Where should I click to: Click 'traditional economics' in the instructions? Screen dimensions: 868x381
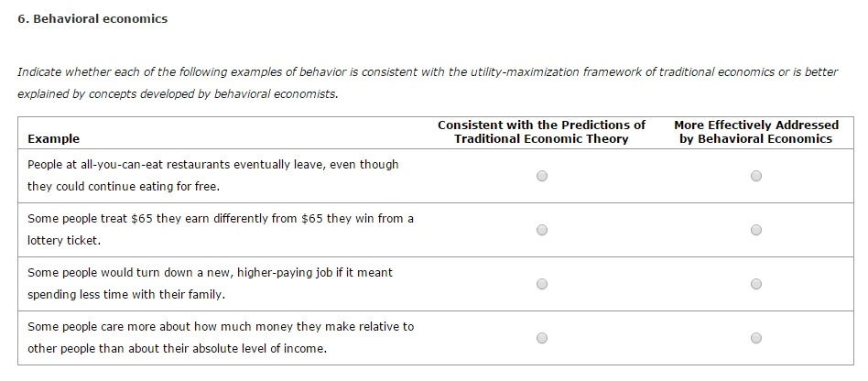click(716, 72)
